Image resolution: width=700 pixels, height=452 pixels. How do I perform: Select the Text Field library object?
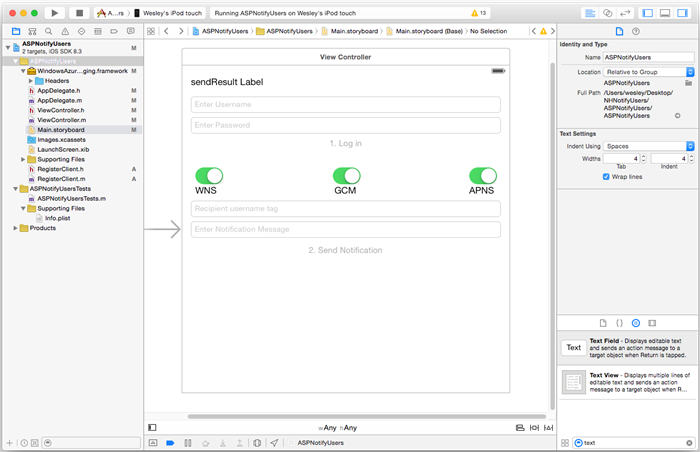click(627, 347)
